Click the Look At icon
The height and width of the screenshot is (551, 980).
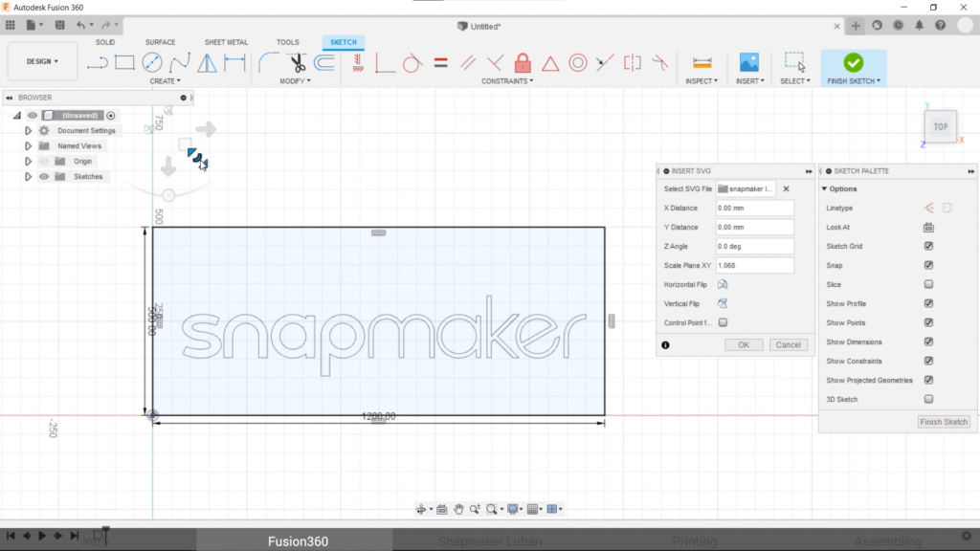pos(928,228)
